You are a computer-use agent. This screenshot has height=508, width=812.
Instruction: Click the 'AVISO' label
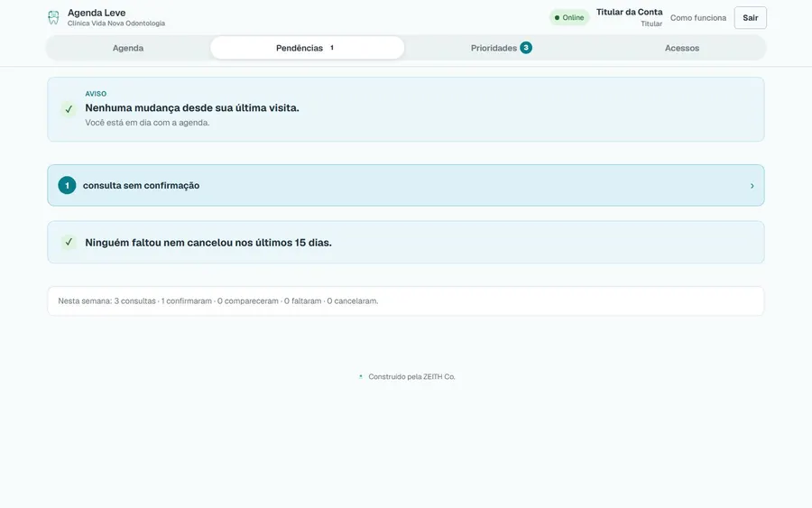click(x=96, y=94)
